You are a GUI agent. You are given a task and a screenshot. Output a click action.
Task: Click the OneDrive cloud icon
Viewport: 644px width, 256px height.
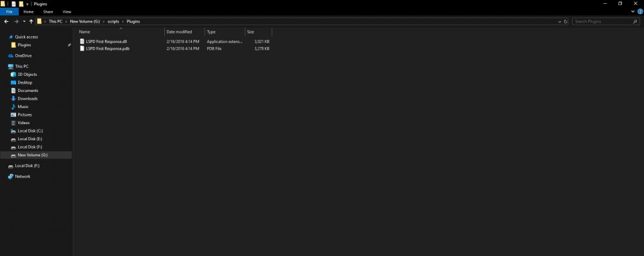pos(11,56)
